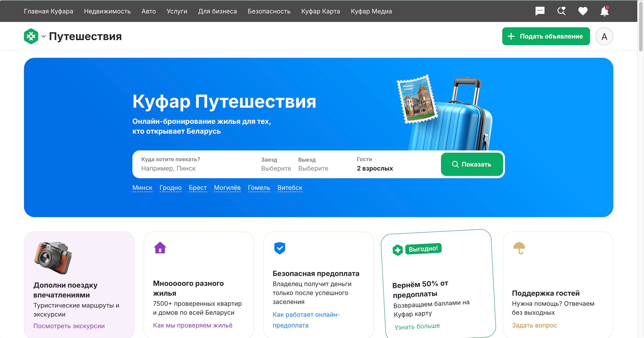644x338 pixels.
Task: Open notifications bell icon
Action: tap(604, 11)
